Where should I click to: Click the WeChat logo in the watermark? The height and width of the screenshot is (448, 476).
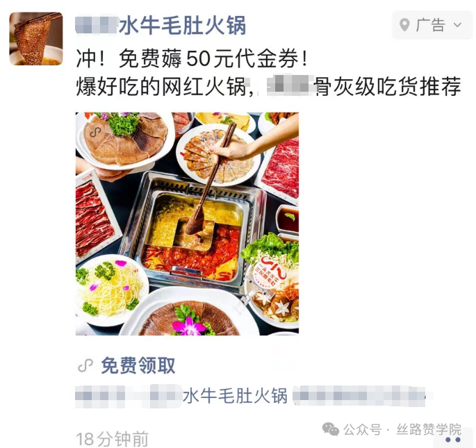click(x=330, y=429)
